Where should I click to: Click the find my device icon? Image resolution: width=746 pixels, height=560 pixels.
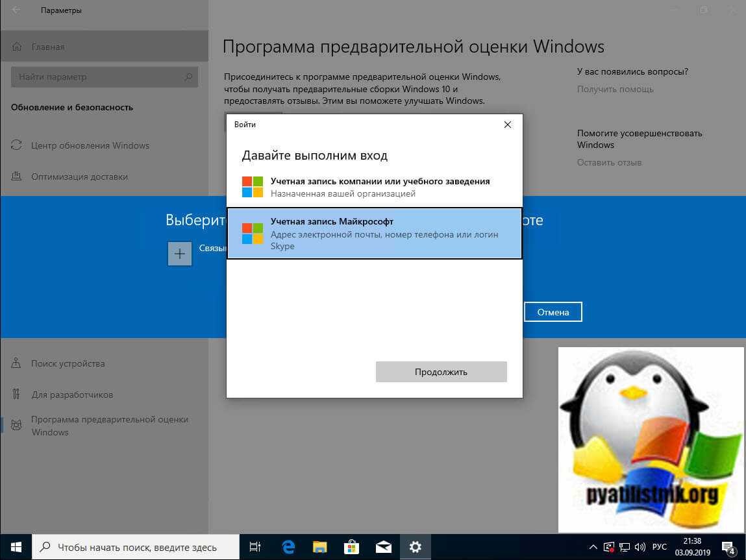pos(16,363)
